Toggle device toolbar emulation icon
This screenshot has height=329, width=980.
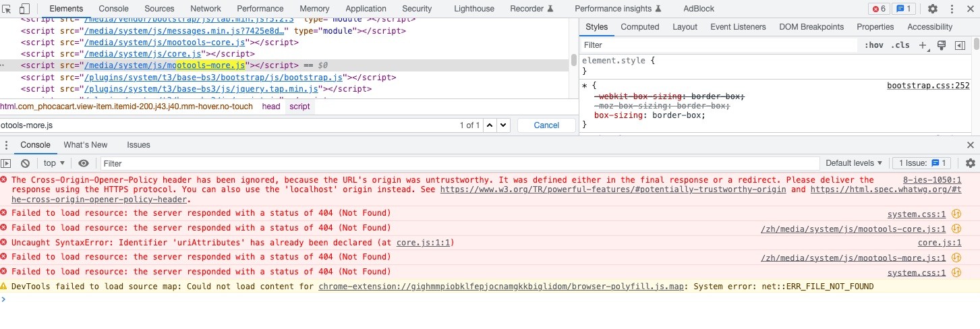point(24,9)
